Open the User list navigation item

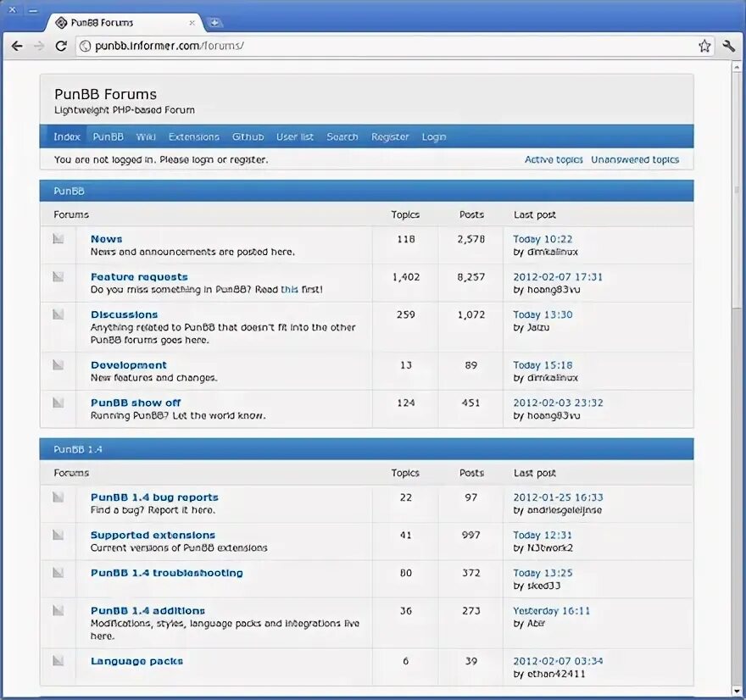(295, 137)
